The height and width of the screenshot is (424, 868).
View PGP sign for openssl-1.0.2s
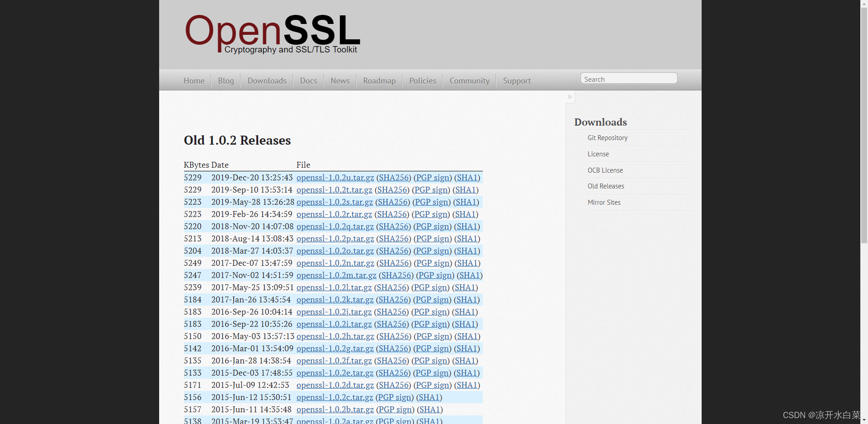click(x=432, y=202)
